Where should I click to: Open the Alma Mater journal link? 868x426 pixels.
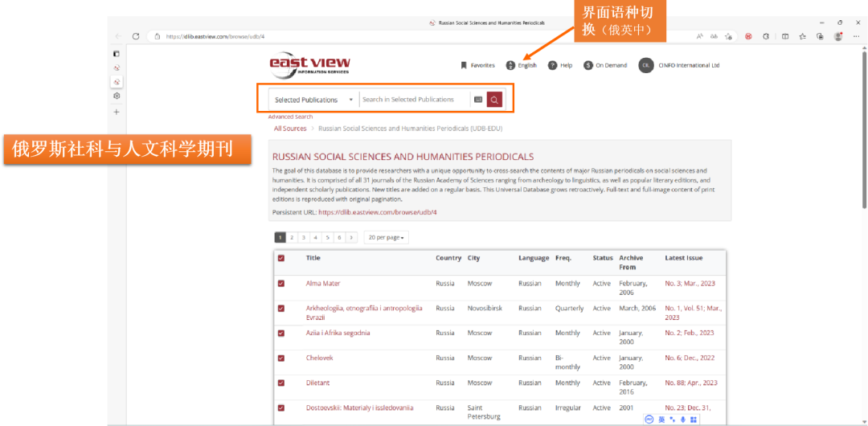coord(323,284)
